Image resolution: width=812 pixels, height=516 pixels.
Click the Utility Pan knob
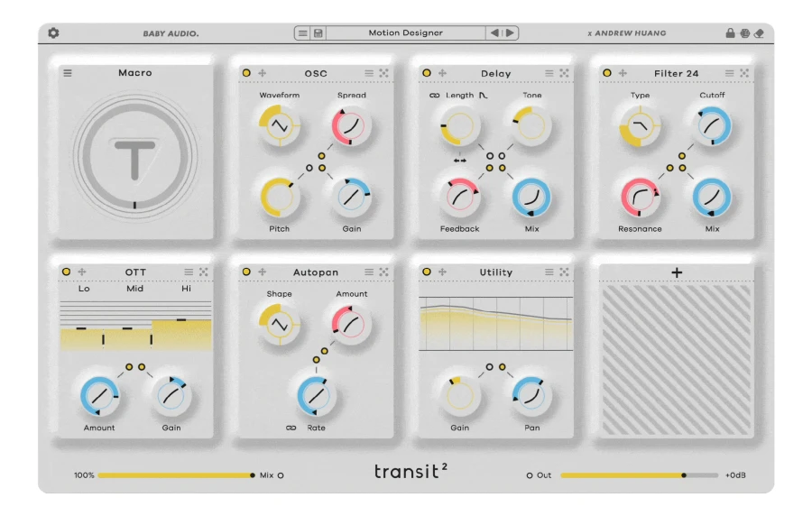tap(531, 396)
